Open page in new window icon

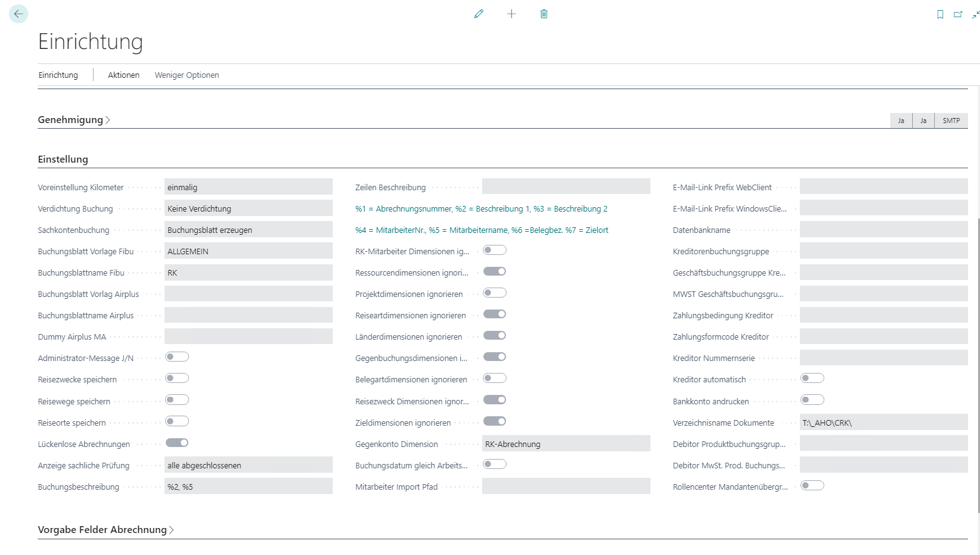pyautogui.click(x=958, y=14)
